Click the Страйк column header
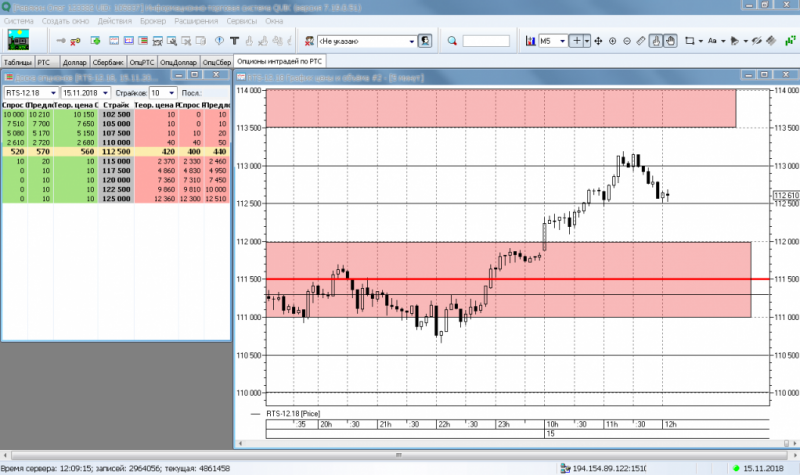 click(x=116, y=105)
